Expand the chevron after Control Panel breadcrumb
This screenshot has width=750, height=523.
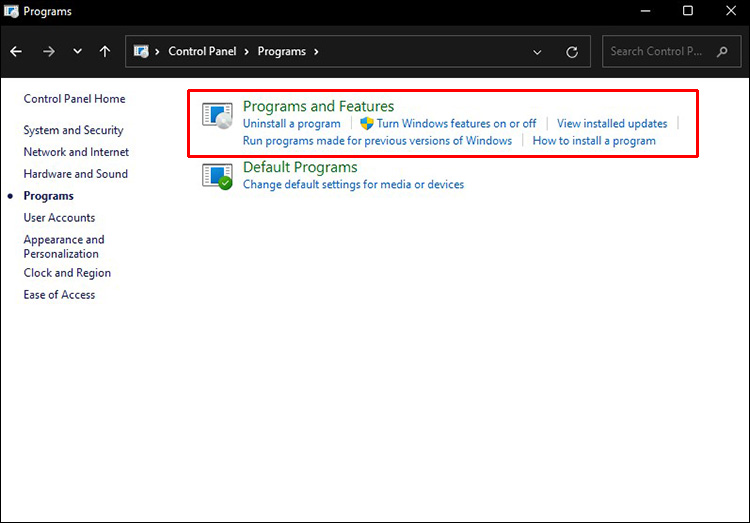[246, 52]
